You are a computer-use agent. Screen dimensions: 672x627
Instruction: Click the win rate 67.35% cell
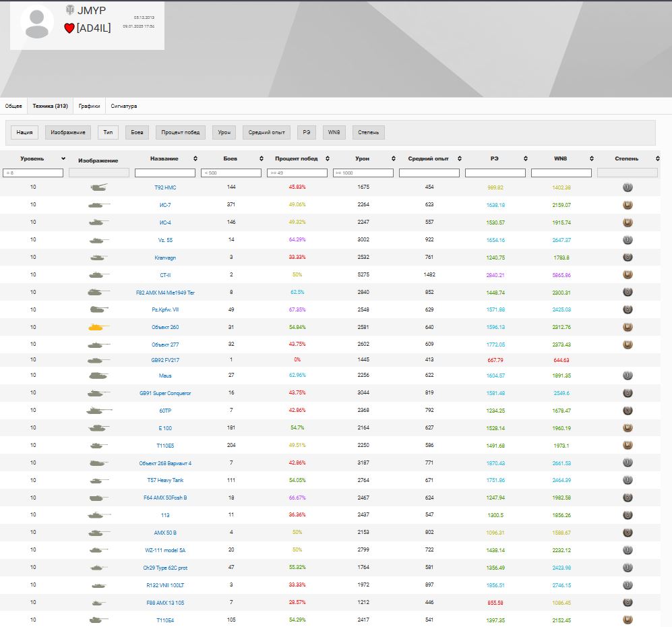(x=297, y=309)
